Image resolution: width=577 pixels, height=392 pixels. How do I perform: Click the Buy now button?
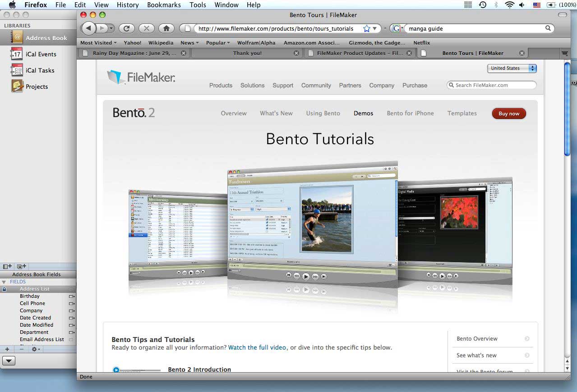(x=509, y=114)
